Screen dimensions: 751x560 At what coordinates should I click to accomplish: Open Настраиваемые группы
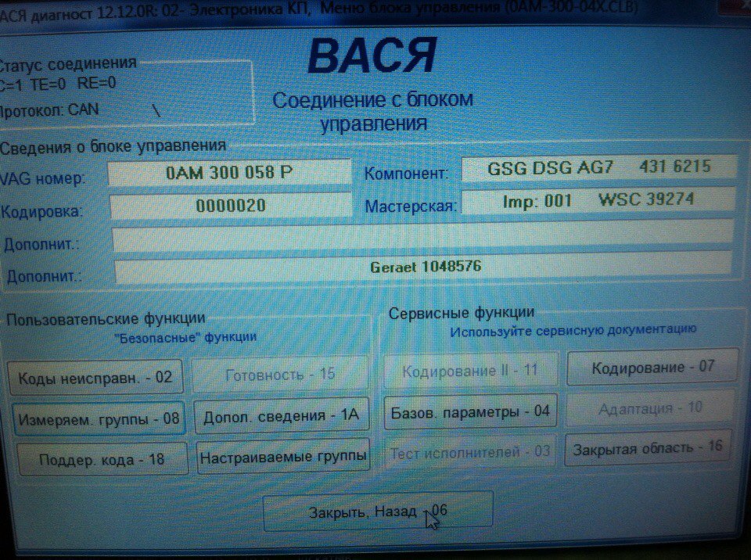283,457
